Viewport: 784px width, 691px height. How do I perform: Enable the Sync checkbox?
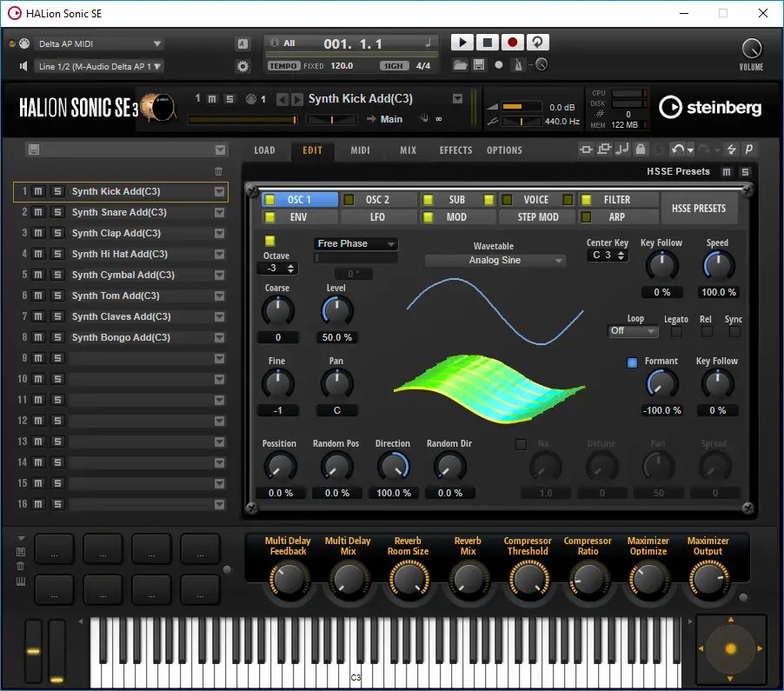point(734,331)
